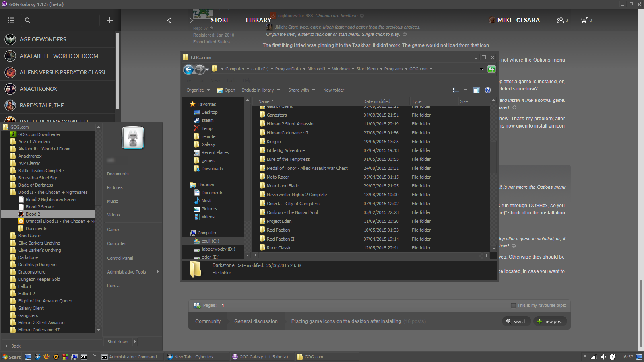Click the volume speaker icon in system tray
Image resolution: width=644 pixels, height=362 pixels.
tap(603, 357)
